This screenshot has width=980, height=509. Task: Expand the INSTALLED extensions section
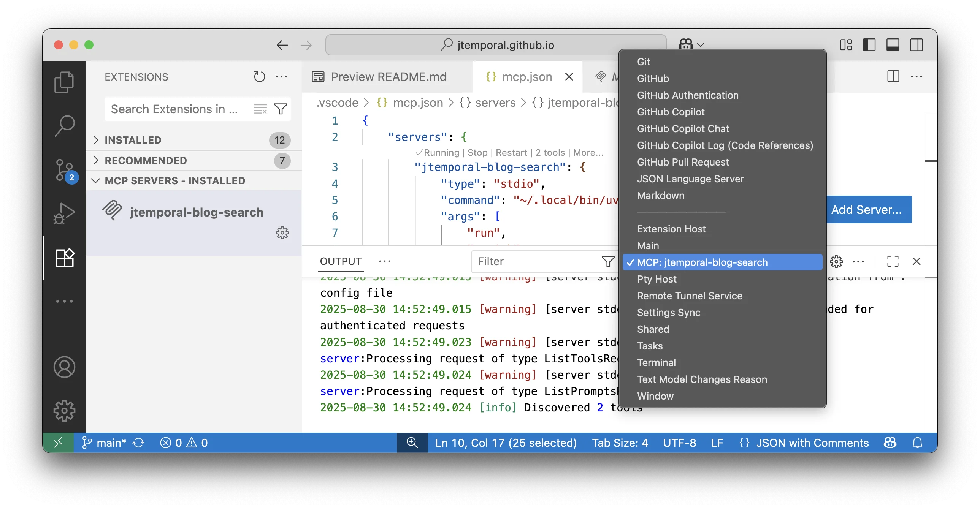133,140
